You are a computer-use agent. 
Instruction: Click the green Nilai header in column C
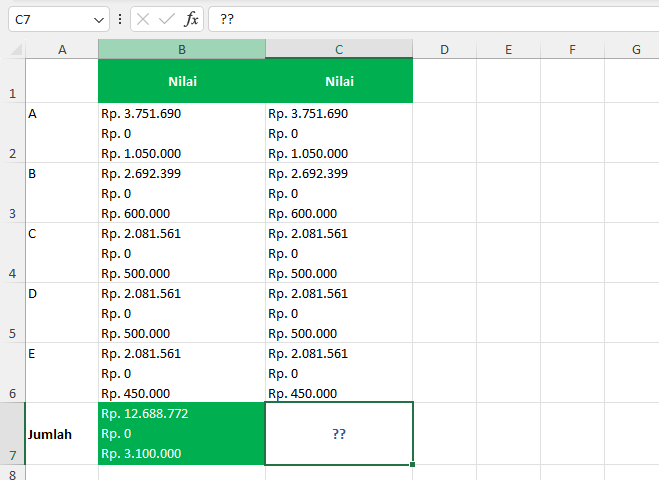coord(339,81)
